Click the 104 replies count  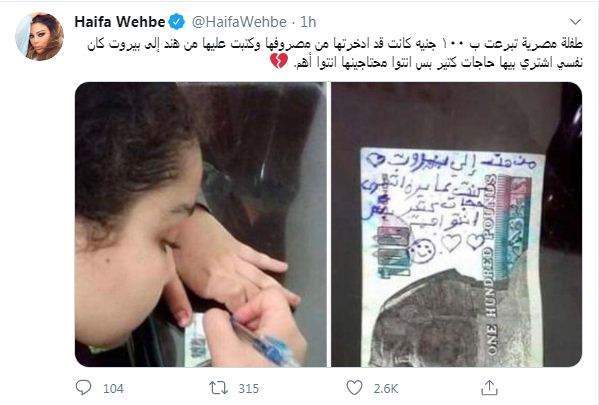(113, 389)
